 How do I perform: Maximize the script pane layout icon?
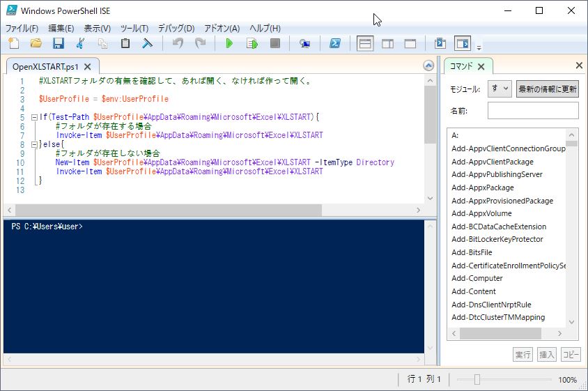(x=410, y=43)
